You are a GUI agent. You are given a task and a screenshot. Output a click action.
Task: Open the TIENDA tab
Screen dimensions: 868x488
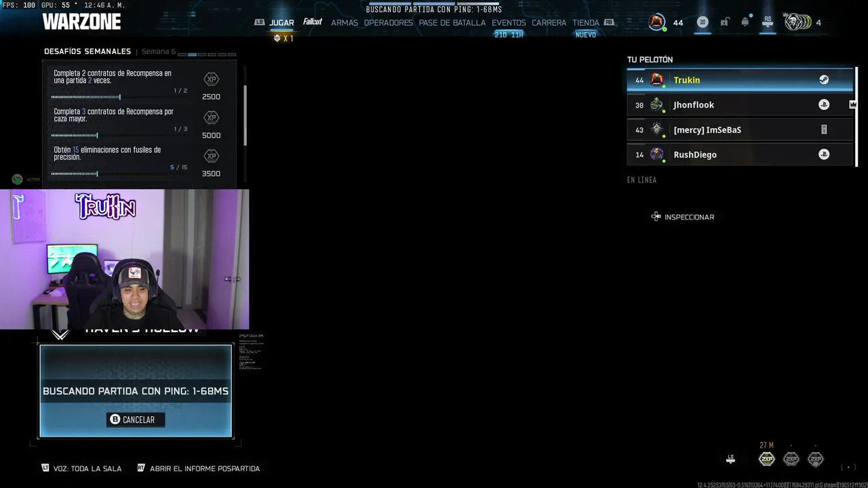586,22
